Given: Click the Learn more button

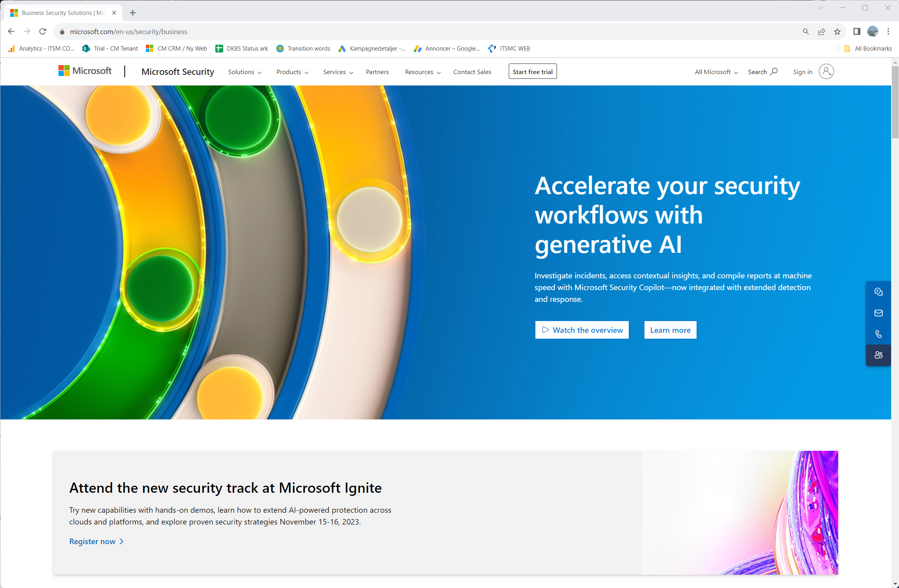Looking at the screenshot, I should [670, 330].
